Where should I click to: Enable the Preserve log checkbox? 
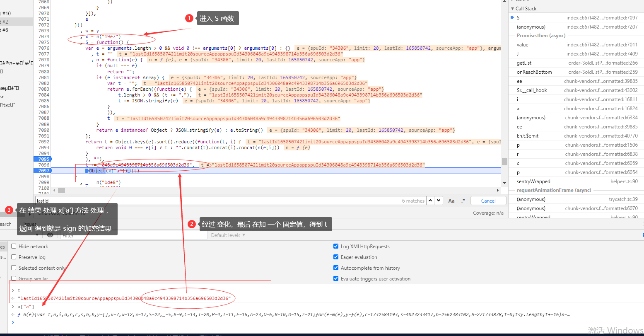[x=14, y=257]
